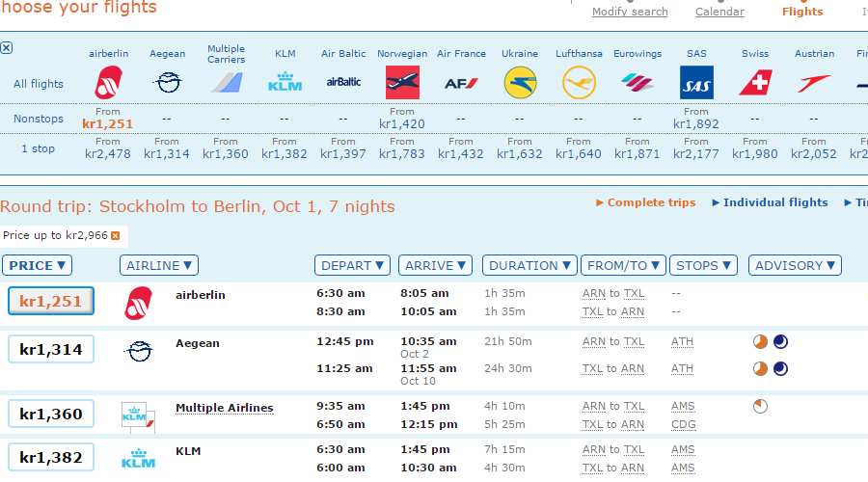The width and height of the screenshot is (868, 482).
Task: Click the Eurowings logo
Action: point(637,83)
